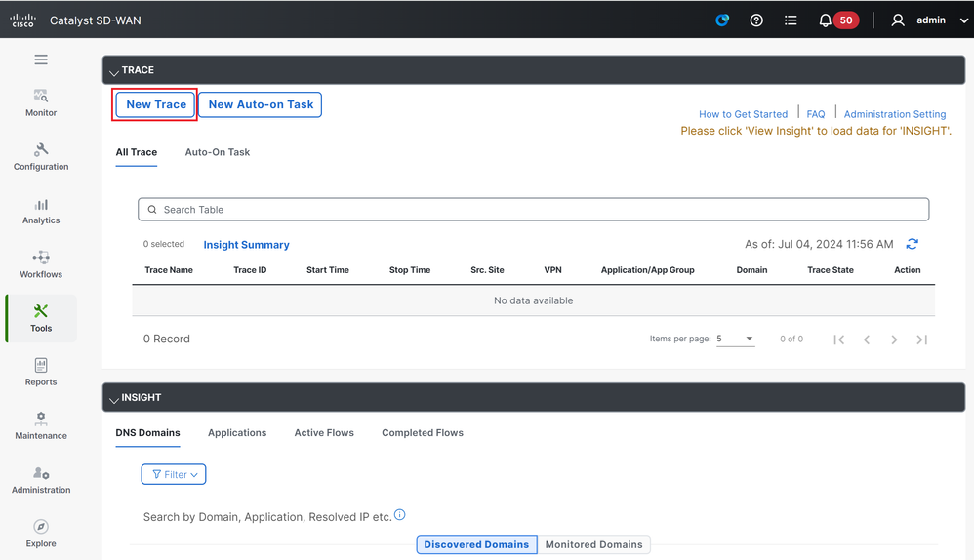Click the New Auto-on Task button
The image size is (974, 560).
[261, 104]
